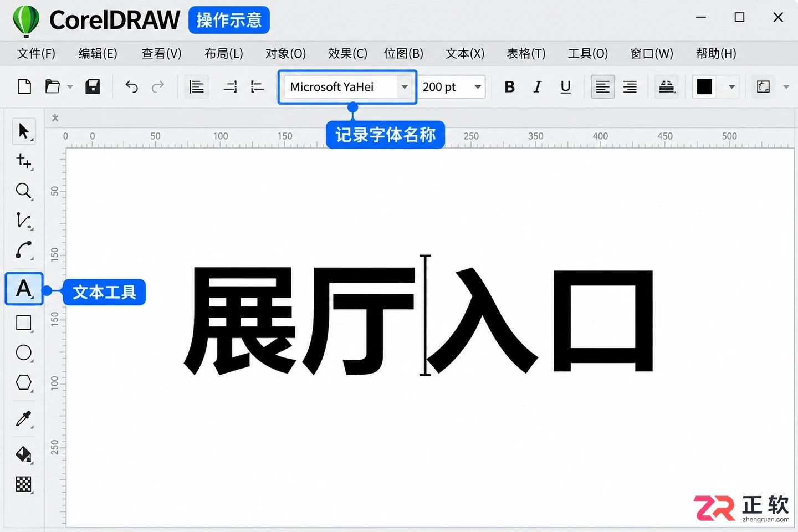Open the 文本(X) menu
The height and width of the screenshot is (532, 798).
[x=465, y=54]
